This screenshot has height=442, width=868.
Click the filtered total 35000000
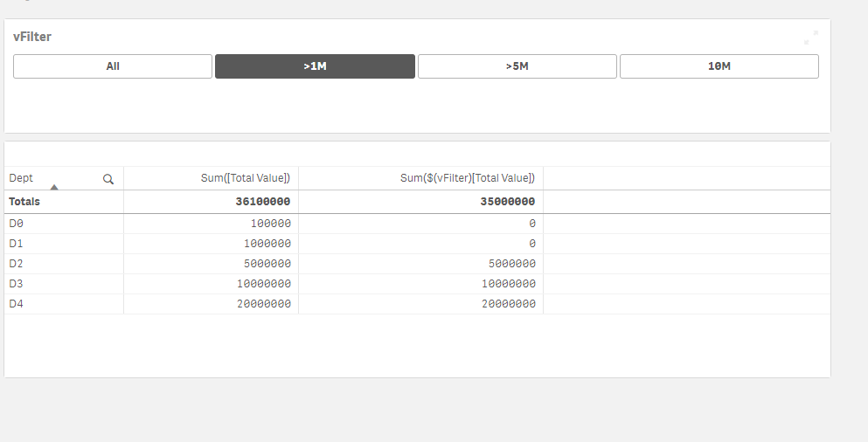(x=508, y=202)
